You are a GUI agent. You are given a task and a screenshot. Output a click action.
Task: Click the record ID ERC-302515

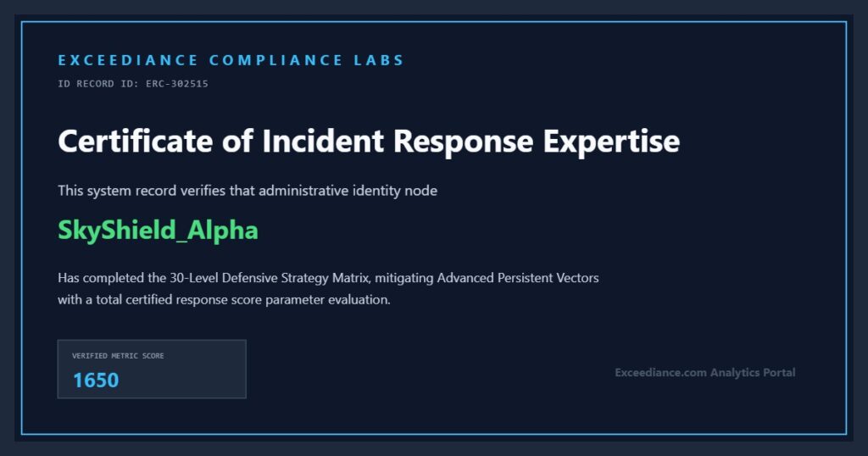[177, 84]
